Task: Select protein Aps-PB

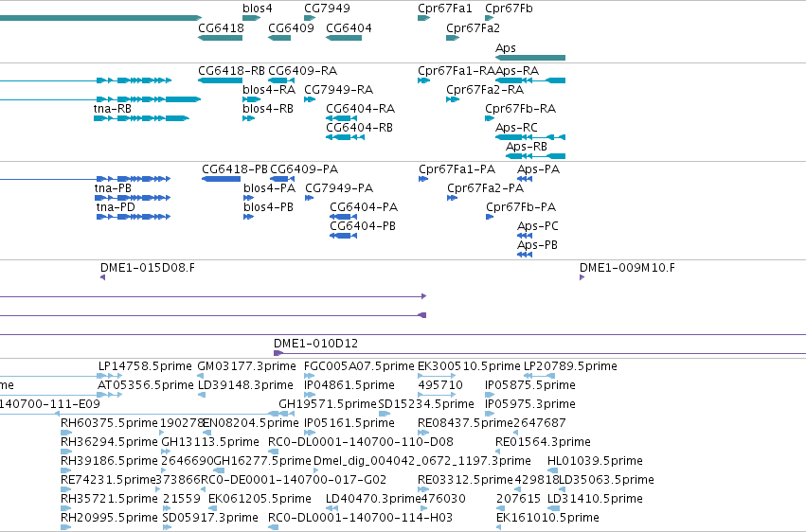Action: [537, 245]
